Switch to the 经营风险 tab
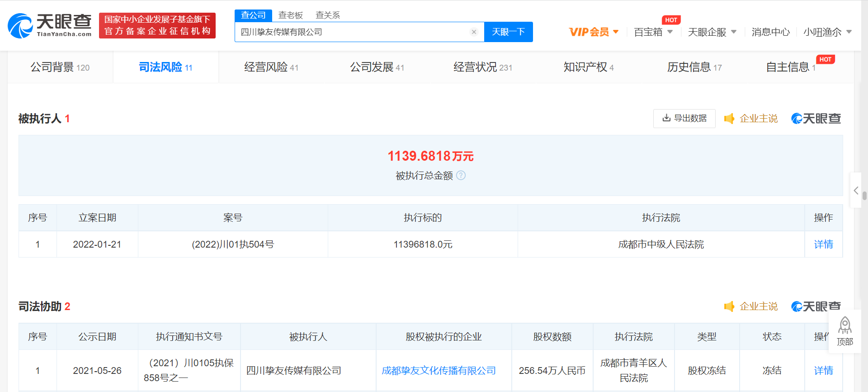 coord(271,67)
